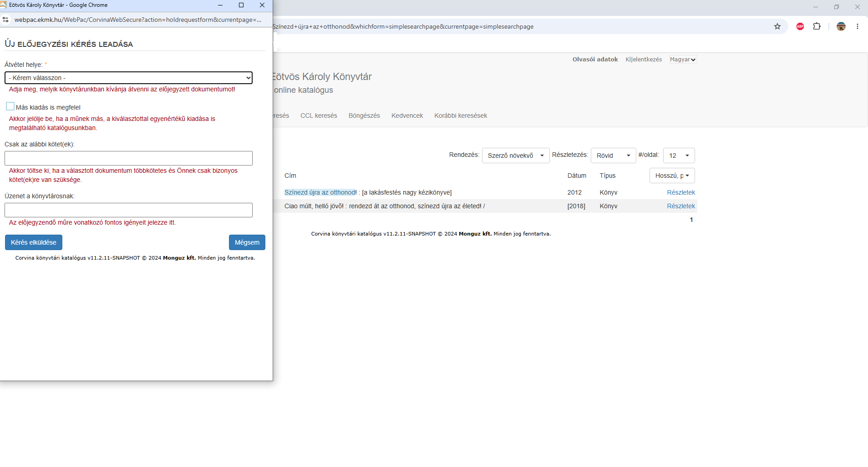The image size is (868, 467).
Task: Open the Extensions puzzle icon
Action: [817, 26]
